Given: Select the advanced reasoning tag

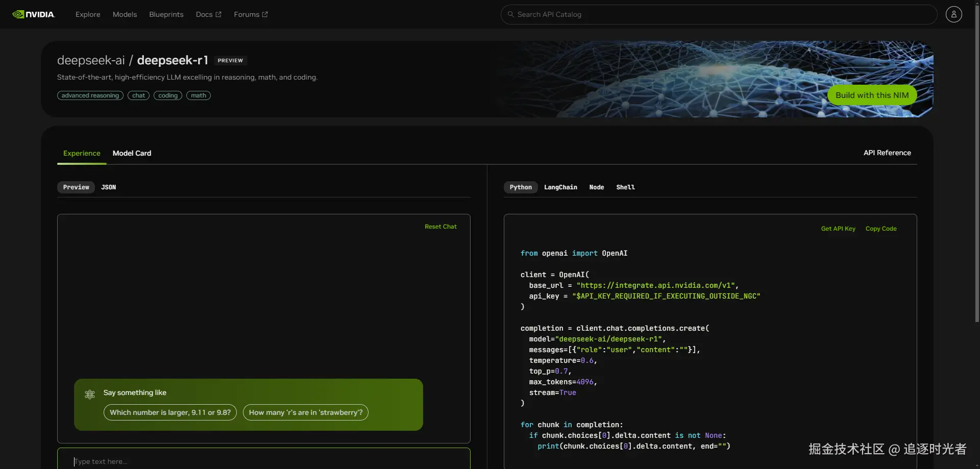Looking at the screenshot, I should coord(90,95).
